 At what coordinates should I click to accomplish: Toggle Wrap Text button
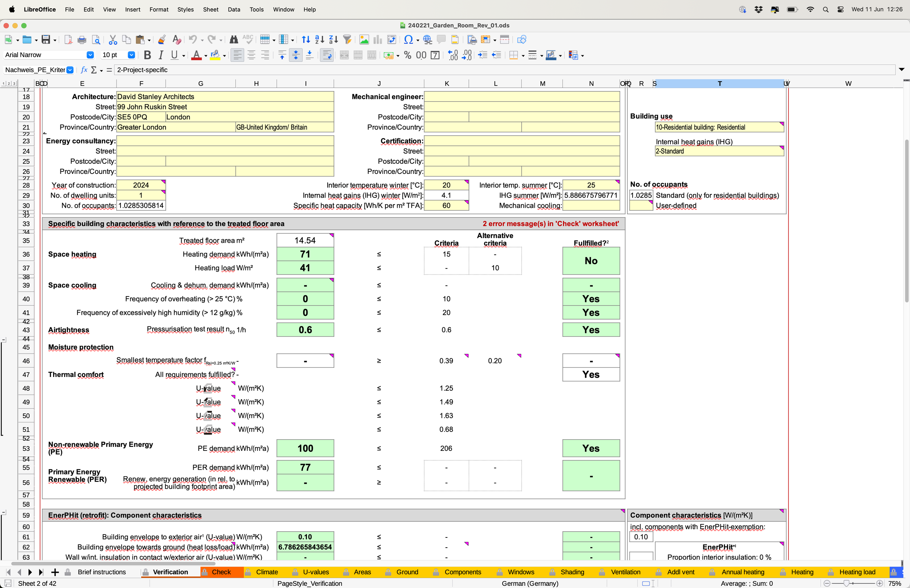tap(327, 55)
